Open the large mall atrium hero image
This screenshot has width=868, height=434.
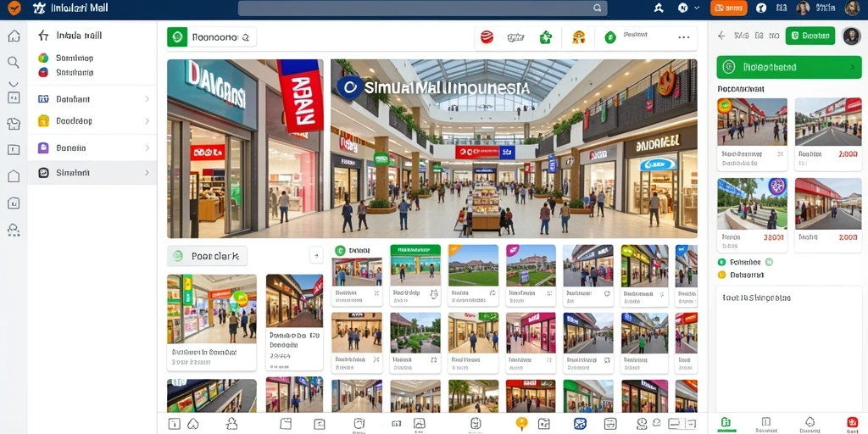click(x=514, y=149)
